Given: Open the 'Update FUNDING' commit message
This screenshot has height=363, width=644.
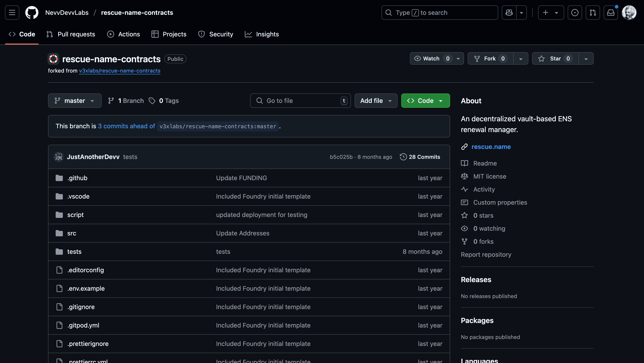Looking at the screenshot, I should [x=241, y=178].
